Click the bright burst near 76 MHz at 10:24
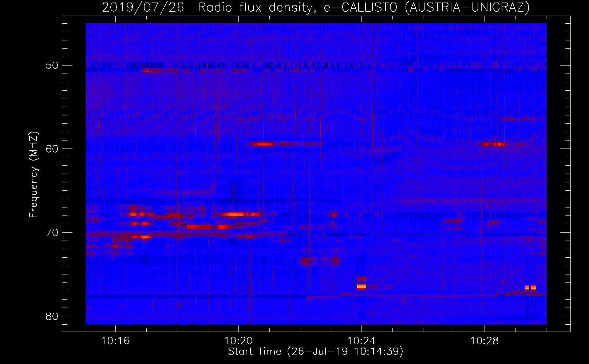Screen dimensions: 589x364 [361, 286]
